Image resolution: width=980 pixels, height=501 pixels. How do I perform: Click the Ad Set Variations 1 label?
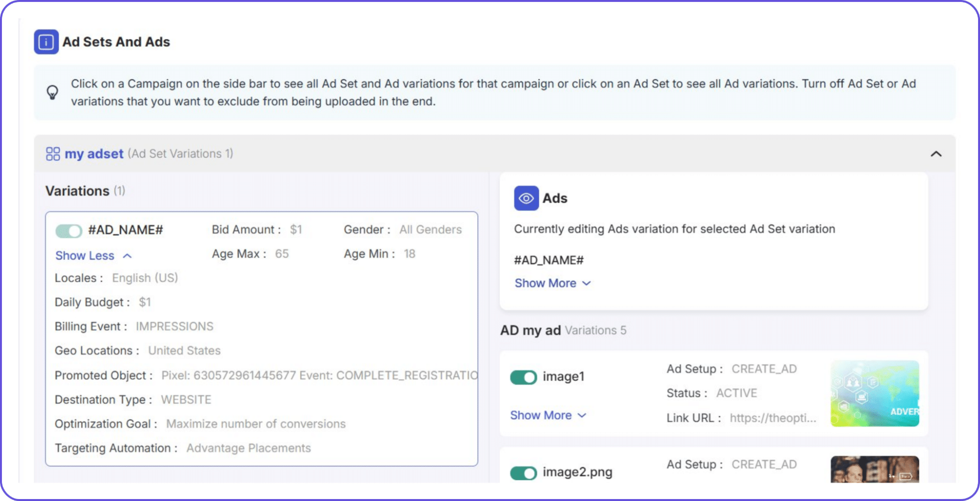pyautogui.click(x=180, y=153)
